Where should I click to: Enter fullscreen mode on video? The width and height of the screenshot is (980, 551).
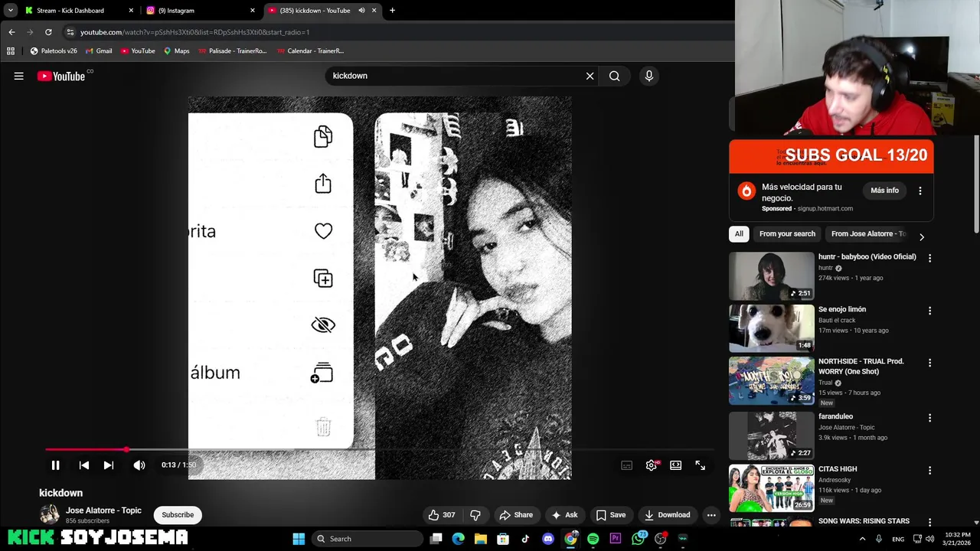pos(700,465)
